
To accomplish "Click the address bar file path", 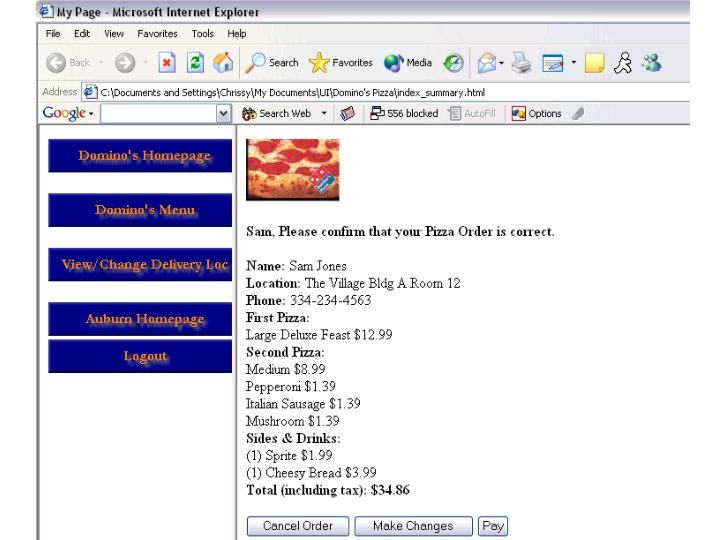I will 292,92.
